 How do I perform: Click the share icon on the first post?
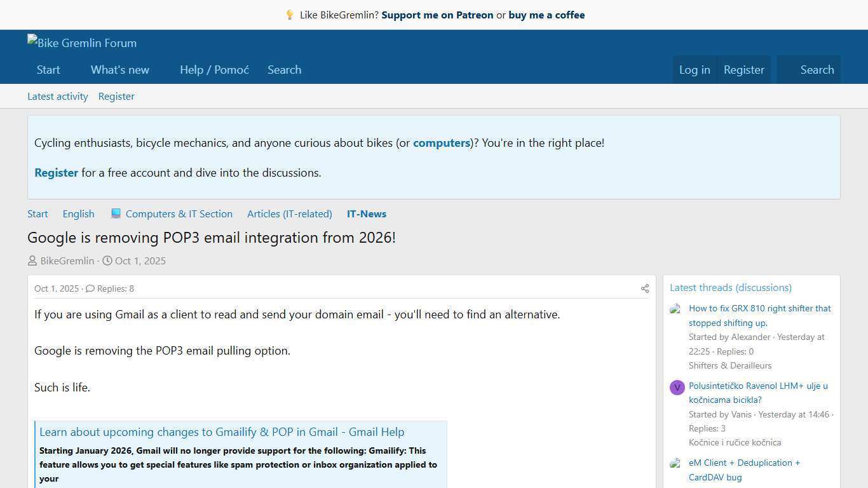pyautogui.click(x=644, y=288)
